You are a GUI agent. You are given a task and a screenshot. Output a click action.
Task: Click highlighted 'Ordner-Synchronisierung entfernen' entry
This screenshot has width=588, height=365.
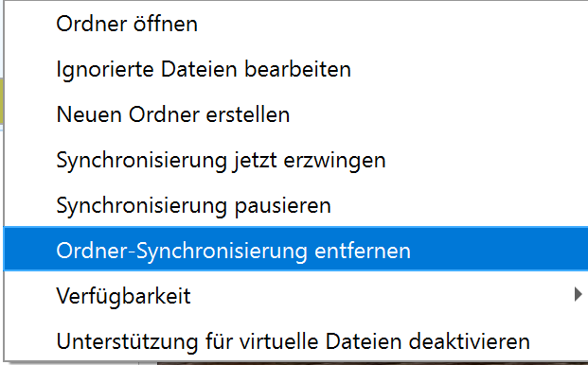[295, 249]
